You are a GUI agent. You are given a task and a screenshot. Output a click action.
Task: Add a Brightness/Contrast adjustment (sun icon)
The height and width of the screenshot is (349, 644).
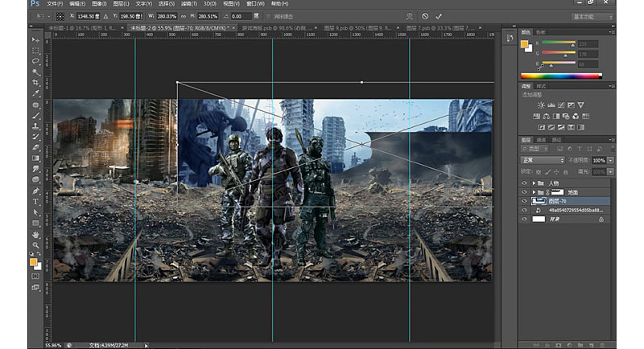541,105
